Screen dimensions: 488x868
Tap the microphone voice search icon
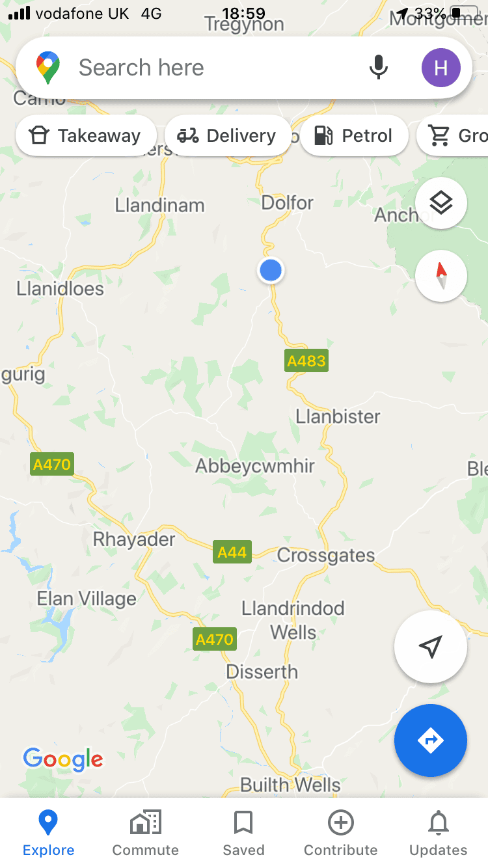379,68
